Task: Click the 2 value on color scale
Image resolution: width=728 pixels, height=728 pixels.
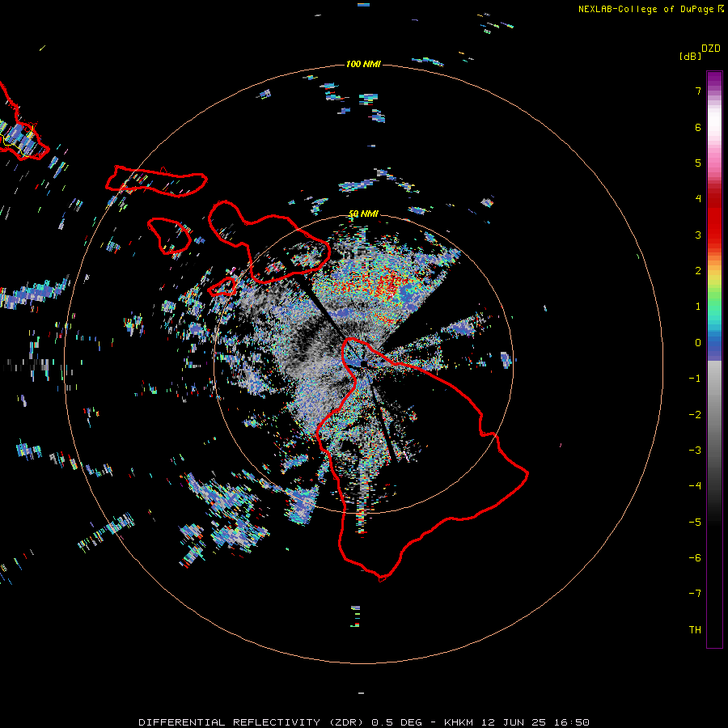Action: (x=698, y=271)
